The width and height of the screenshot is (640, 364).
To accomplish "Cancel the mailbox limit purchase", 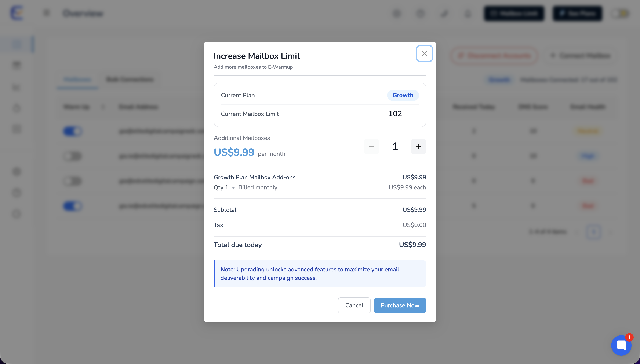I will pos(354,305).
